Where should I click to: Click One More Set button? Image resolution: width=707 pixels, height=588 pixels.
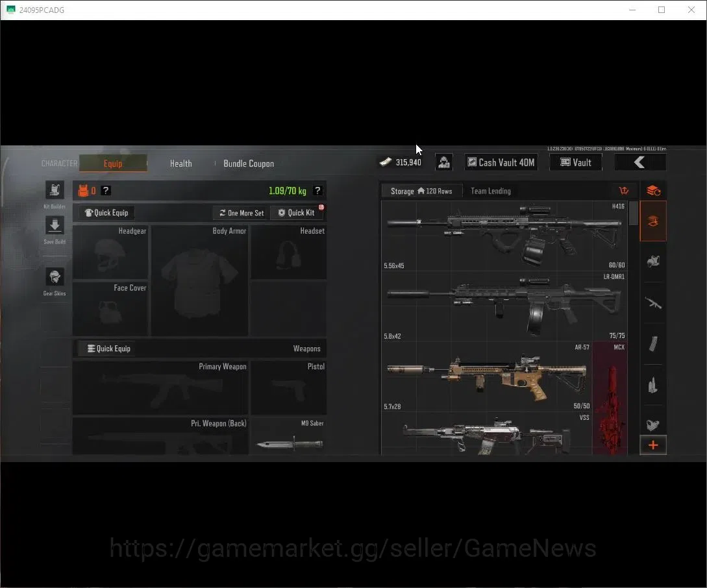242,213
